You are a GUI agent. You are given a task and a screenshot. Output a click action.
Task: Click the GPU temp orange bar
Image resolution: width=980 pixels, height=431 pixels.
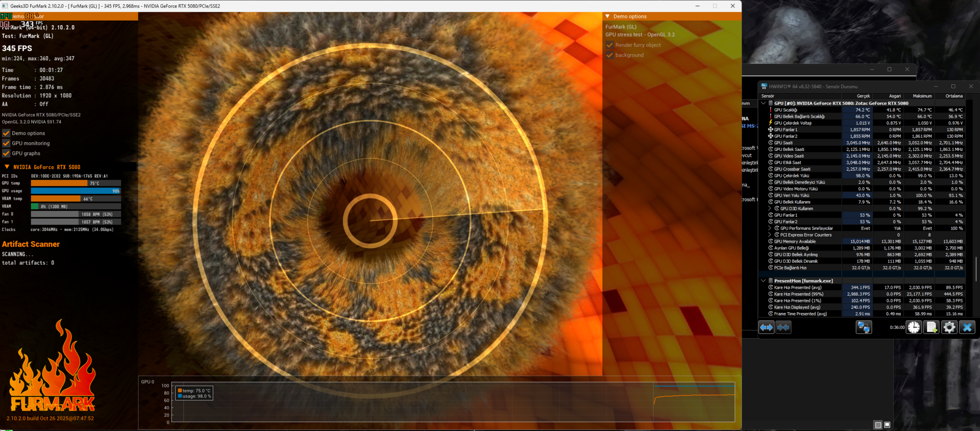59,183
